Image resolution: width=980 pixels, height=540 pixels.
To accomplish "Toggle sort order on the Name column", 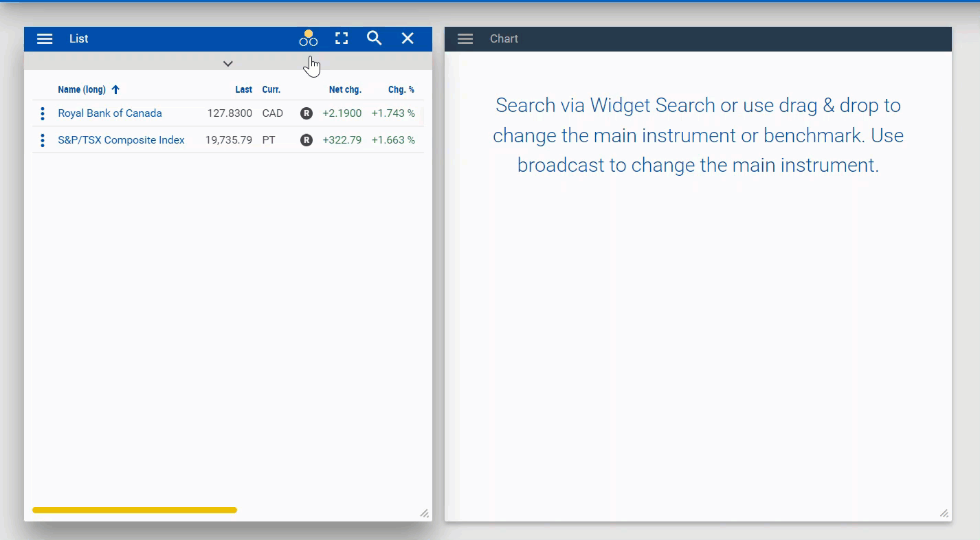I will 82,89.
